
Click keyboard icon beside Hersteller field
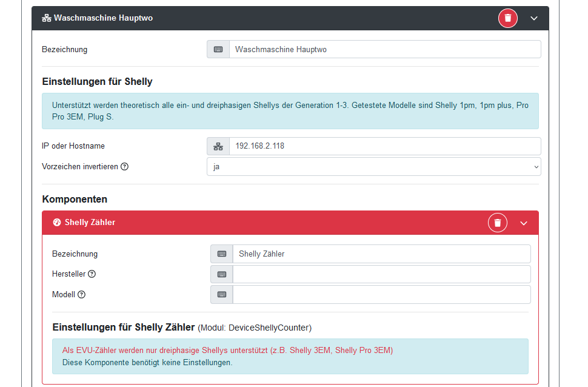point(222,274)
